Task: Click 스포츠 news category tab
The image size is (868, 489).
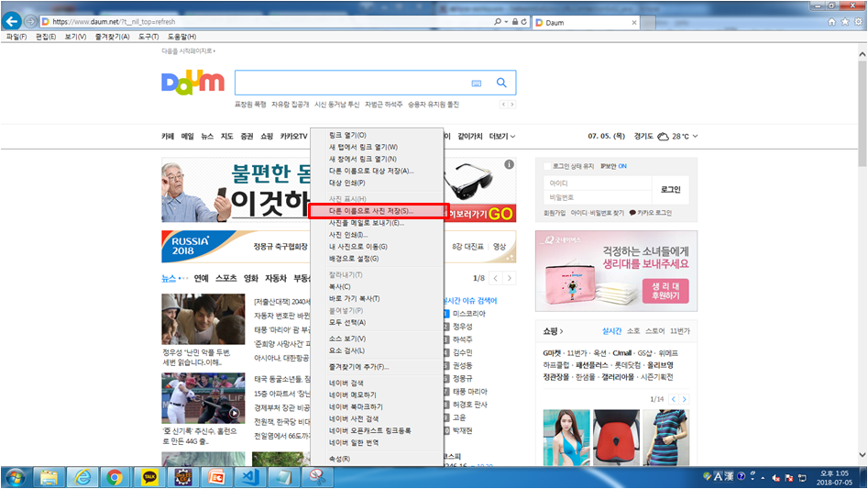Action: (225, 278)
